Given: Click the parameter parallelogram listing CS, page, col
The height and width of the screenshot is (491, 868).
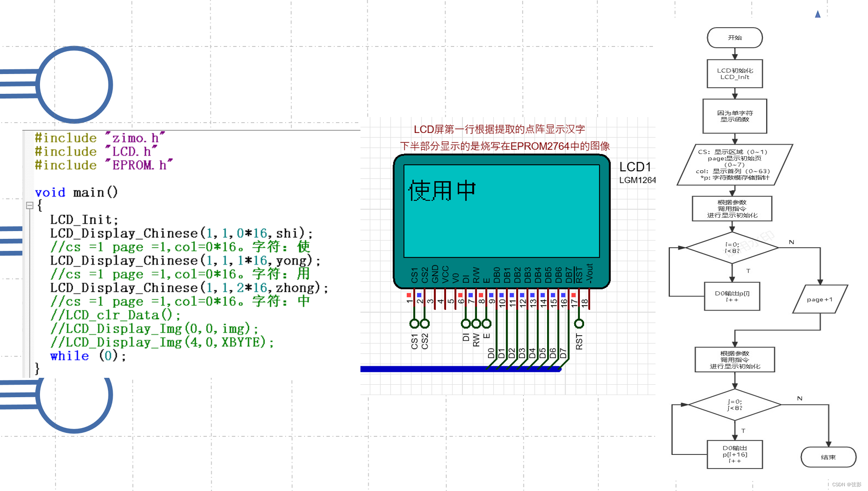Looking at the screenshot, I should tap(735, 164).
